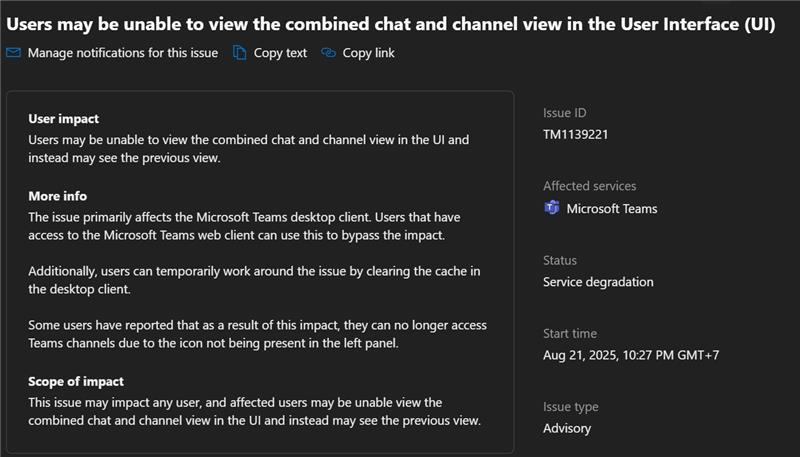Open Manage notifications for this issue
800x457 pixels.
(122, 53)
